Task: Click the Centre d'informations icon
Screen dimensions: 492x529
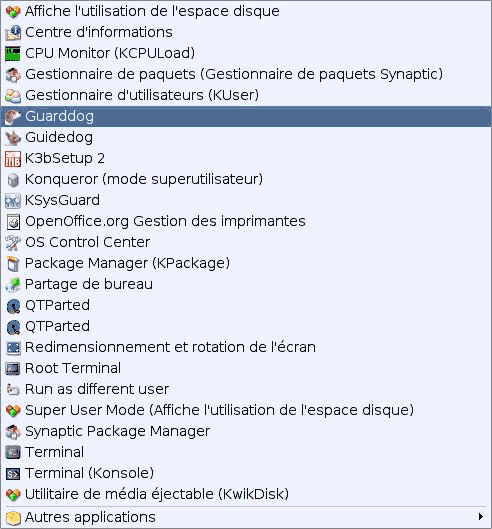Action: [x=13, y=33]
